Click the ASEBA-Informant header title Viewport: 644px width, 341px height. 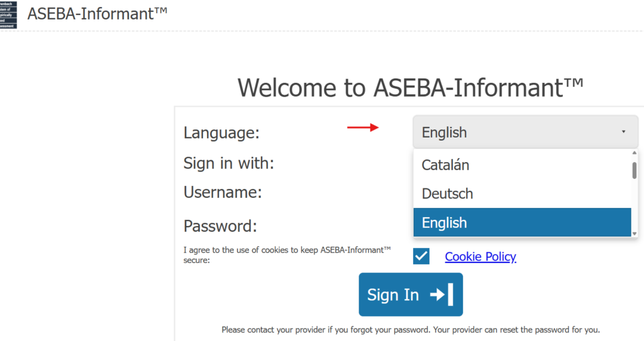pos(97,13)
